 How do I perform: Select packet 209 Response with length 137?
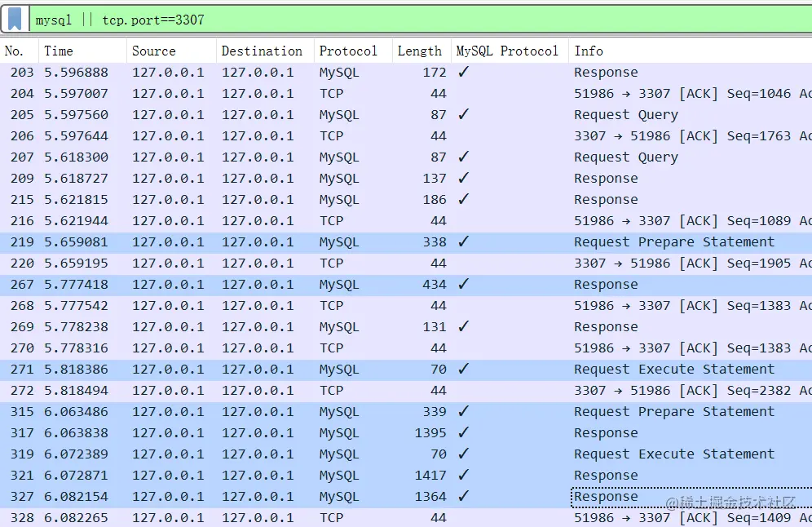406,179
